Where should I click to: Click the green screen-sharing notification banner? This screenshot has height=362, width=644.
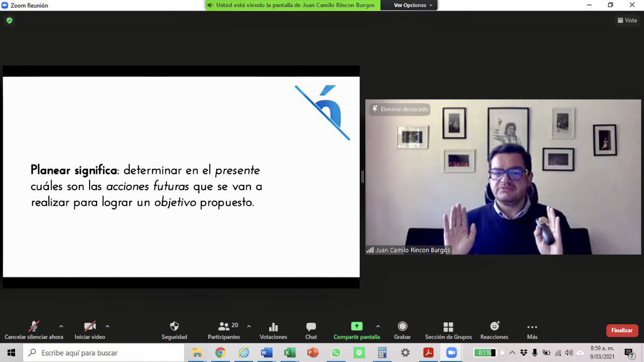pyautogui.click(x=293, y=5)
